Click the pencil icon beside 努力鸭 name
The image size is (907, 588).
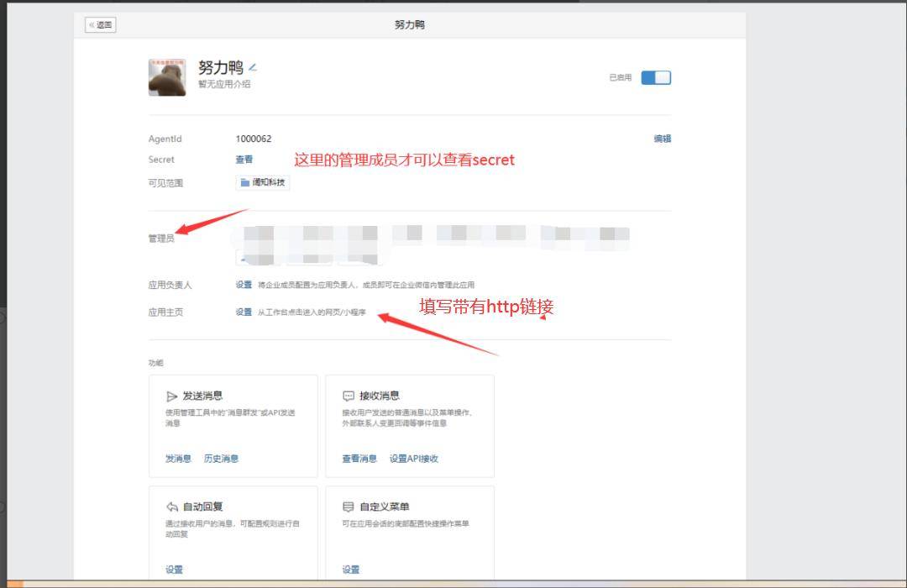(253, 67)
